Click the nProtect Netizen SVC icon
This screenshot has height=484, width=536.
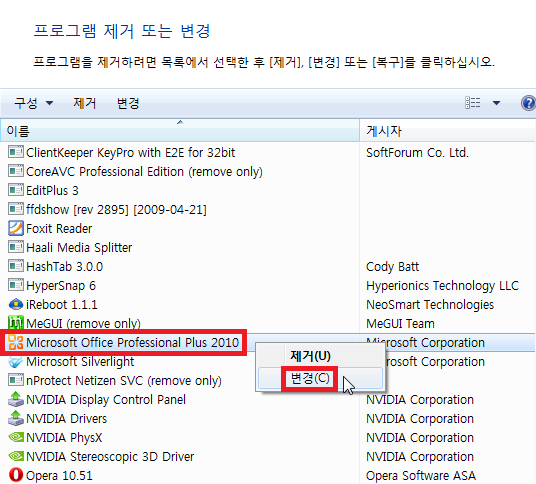(16, 380)
